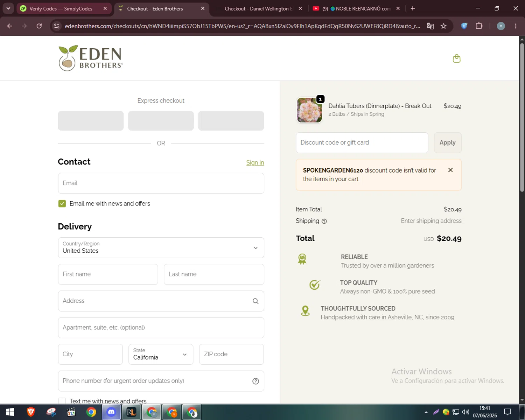
Task: Open the notification center icon
Action: [x=507, y=412]
